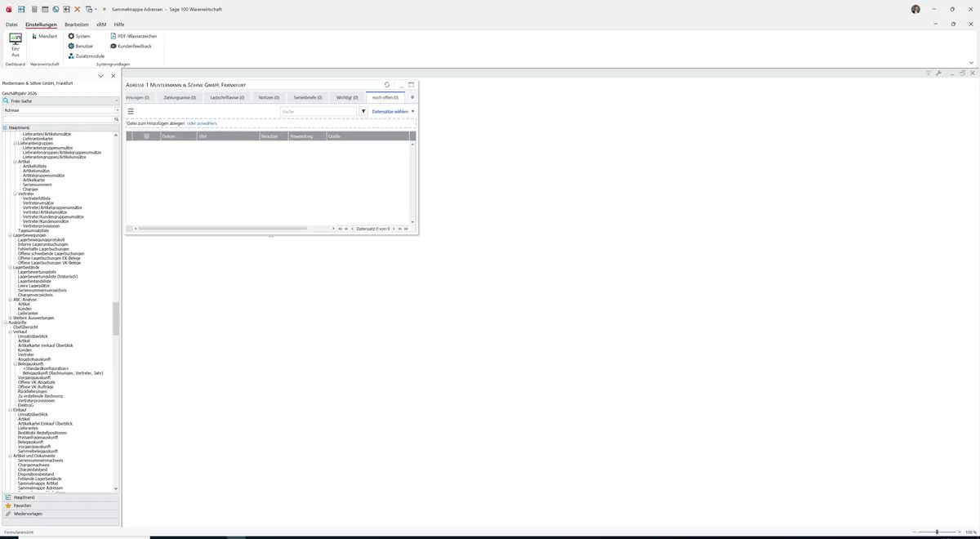
Task: Open the navigation pane chevron menu
Action: (100, 76)
